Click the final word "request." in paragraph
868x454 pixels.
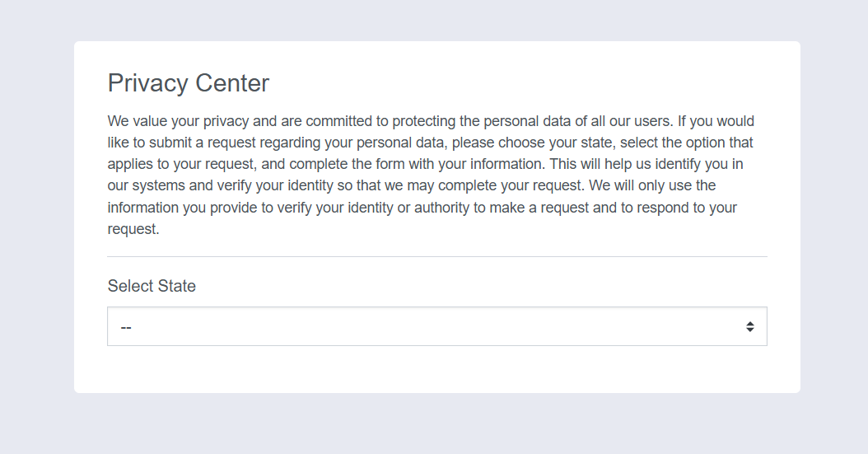click(x=133, y=229)
